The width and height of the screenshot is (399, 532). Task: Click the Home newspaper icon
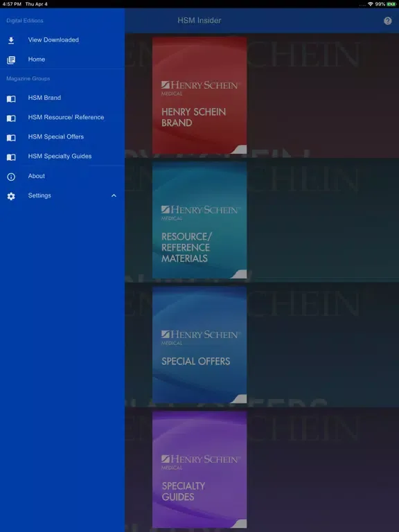pos(11,60)
